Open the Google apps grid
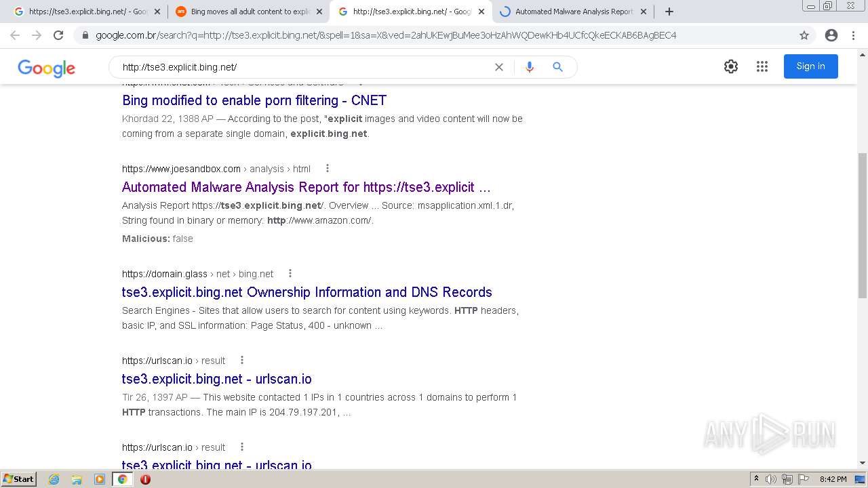Screen dimensions: 868x488 (762, 66)
